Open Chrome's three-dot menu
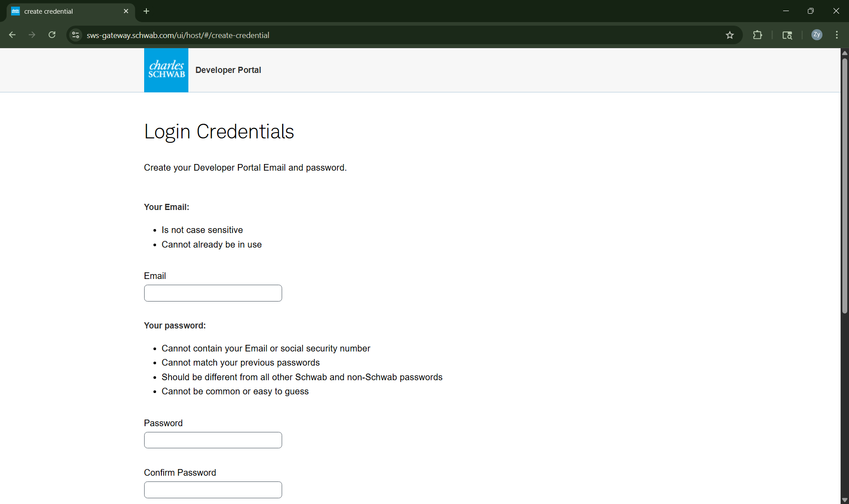Screen dimensions: 849x504 [x=837, y=35]
